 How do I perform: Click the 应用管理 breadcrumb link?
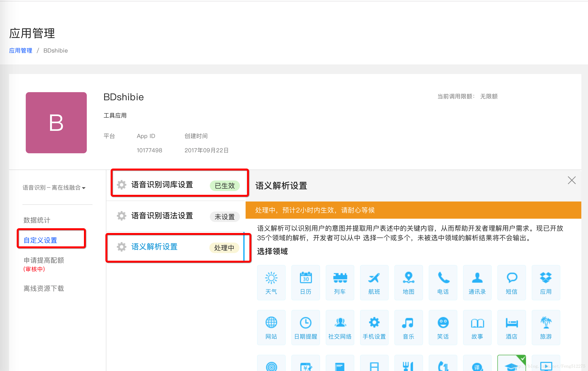[21, 51]
